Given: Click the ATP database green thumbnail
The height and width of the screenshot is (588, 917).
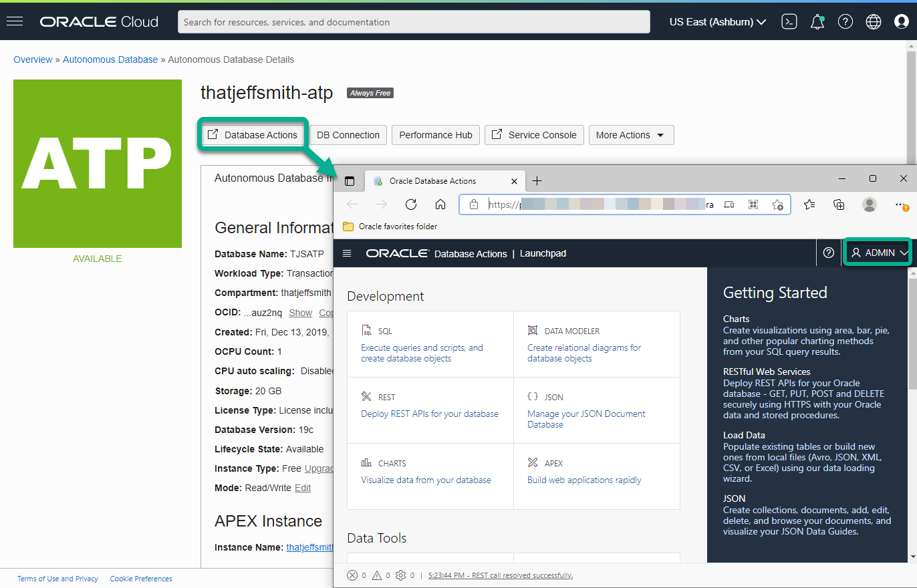Looking at the screenshot, I should [x=98, y=164].
